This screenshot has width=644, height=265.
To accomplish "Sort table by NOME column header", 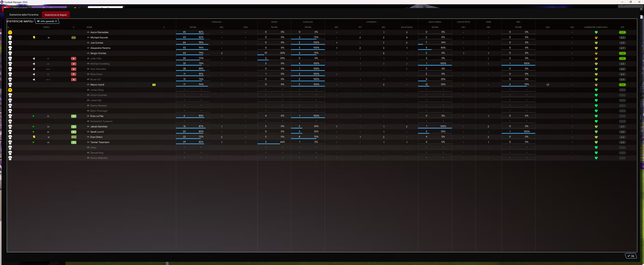I will click(89, 27).
